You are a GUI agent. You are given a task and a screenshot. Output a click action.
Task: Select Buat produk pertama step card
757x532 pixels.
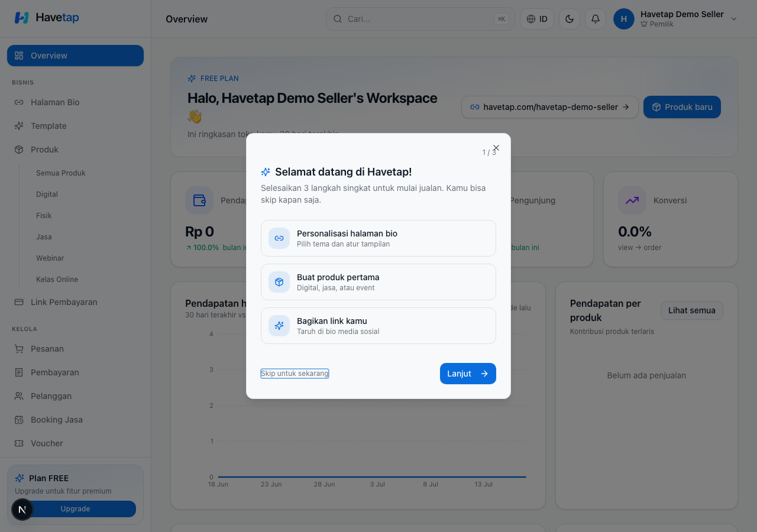pos(378,282)
